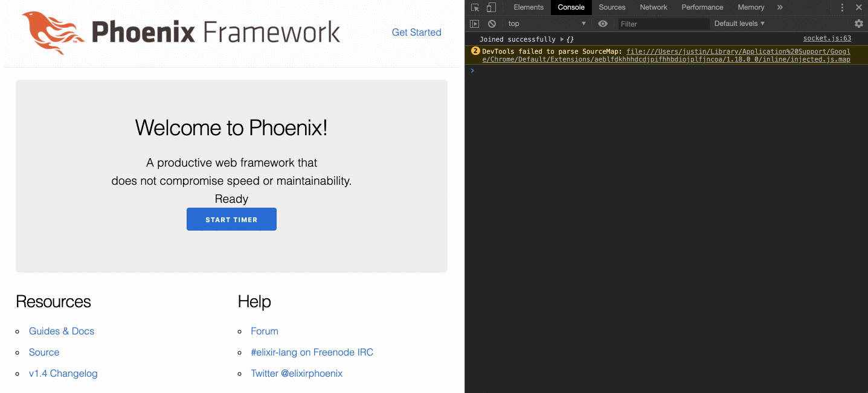Image resolution: width=868 pixels, height=393 pixels.
Task: Click the 'DevTools failed to parse SourceMap' text
Action: tap(552, 51)
